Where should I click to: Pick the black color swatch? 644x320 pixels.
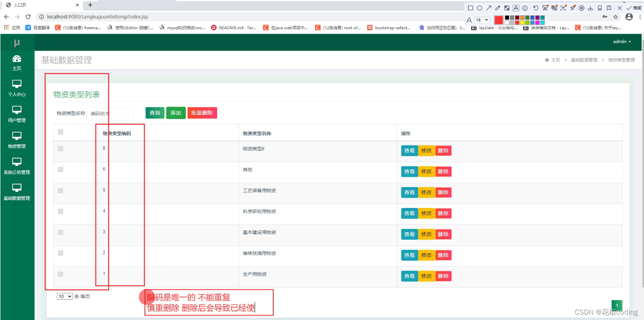tap(507, 18)
